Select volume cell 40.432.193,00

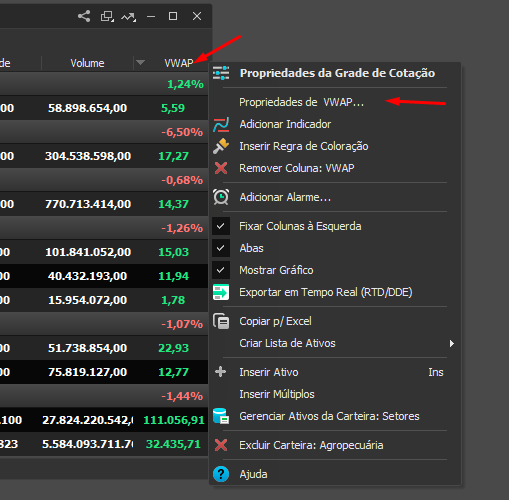87,276
